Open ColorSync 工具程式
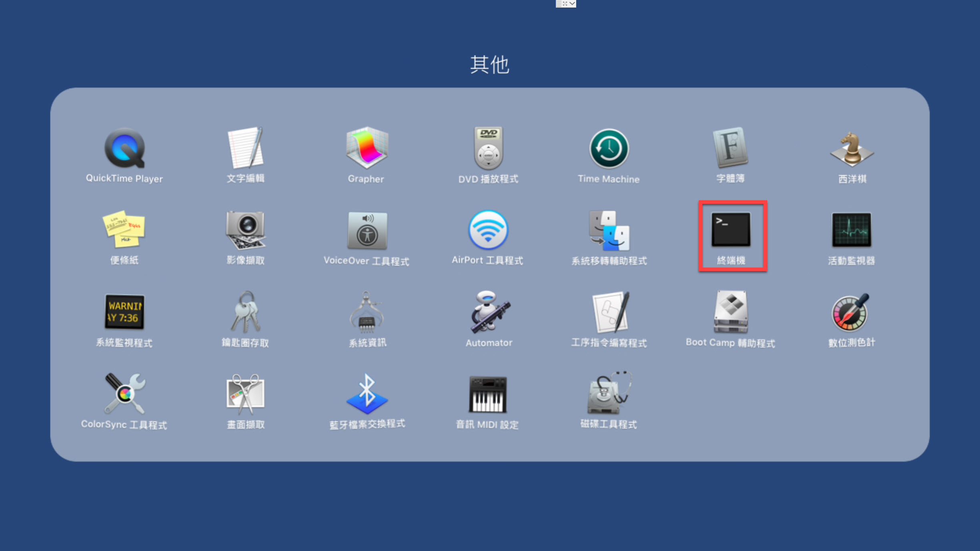 [x=124, y=394]
